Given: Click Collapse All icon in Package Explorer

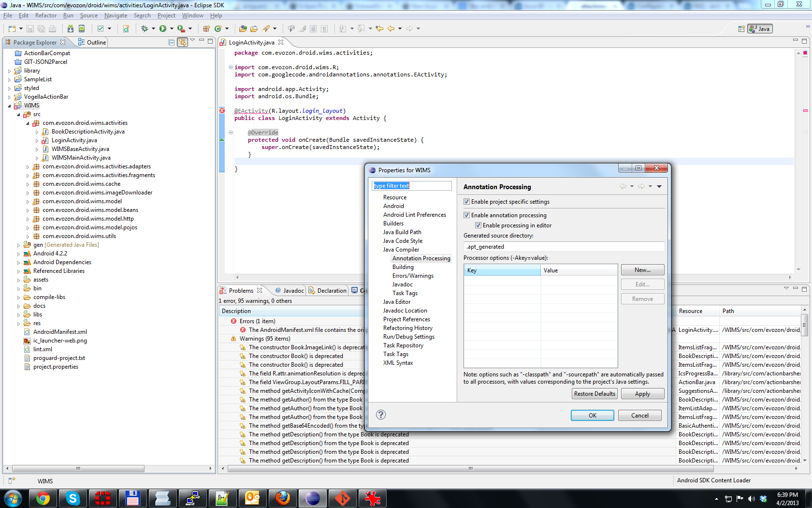Looking at the screenshot, I should tap(171, 42).
